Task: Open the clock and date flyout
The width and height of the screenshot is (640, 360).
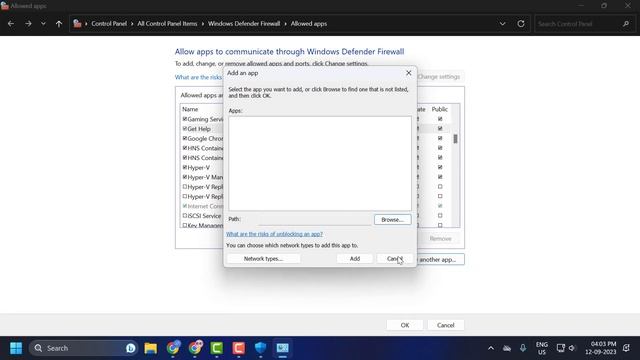Action: point(600,348)
